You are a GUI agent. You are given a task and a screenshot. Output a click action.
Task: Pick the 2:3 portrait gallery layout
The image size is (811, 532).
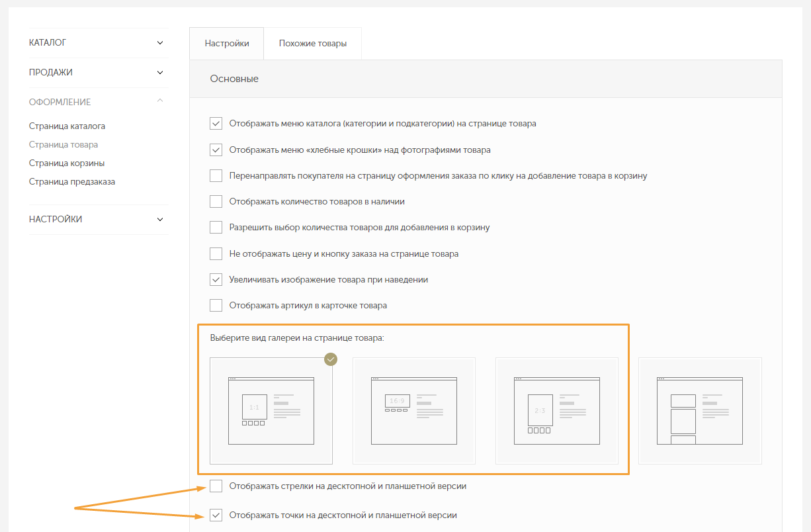[556, 411]
